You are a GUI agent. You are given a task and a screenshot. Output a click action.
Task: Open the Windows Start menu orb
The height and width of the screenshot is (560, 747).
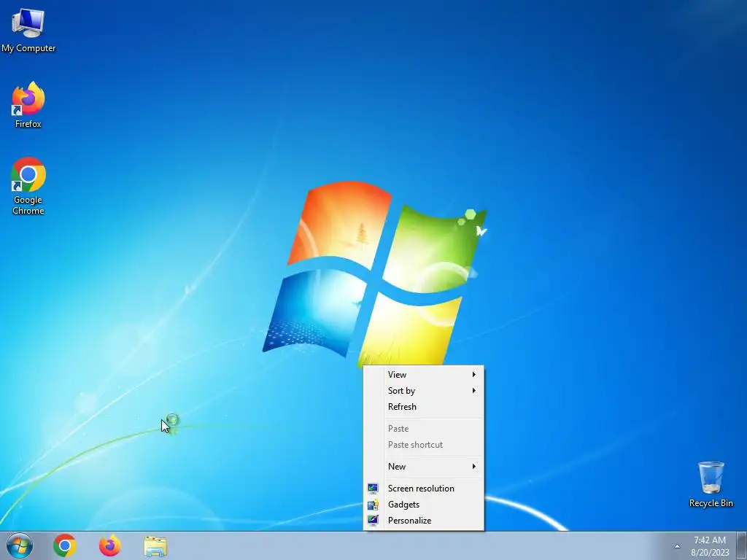click(20, 545)
